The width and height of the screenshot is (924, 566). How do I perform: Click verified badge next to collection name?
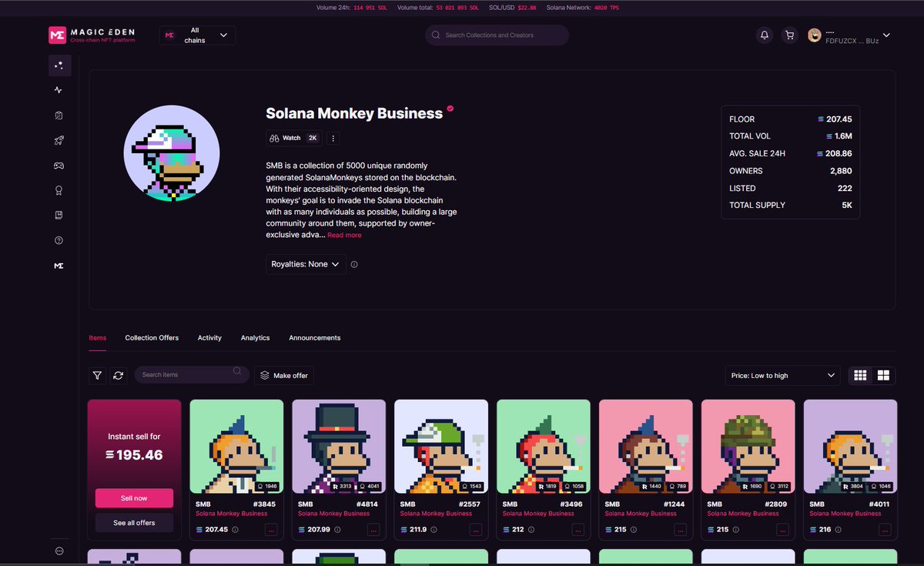pyautogui.click(x=450, y=109)
